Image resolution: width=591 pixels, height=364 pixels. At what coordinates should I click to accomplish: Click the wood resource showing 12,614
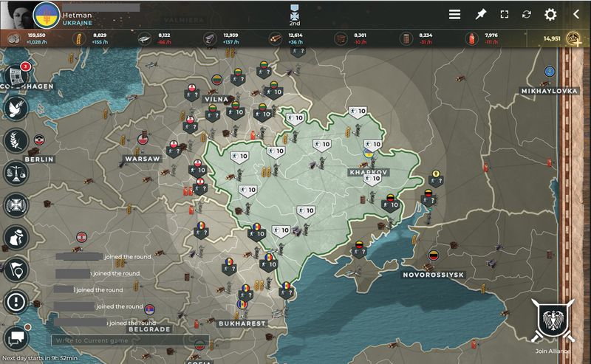point(287,38)
